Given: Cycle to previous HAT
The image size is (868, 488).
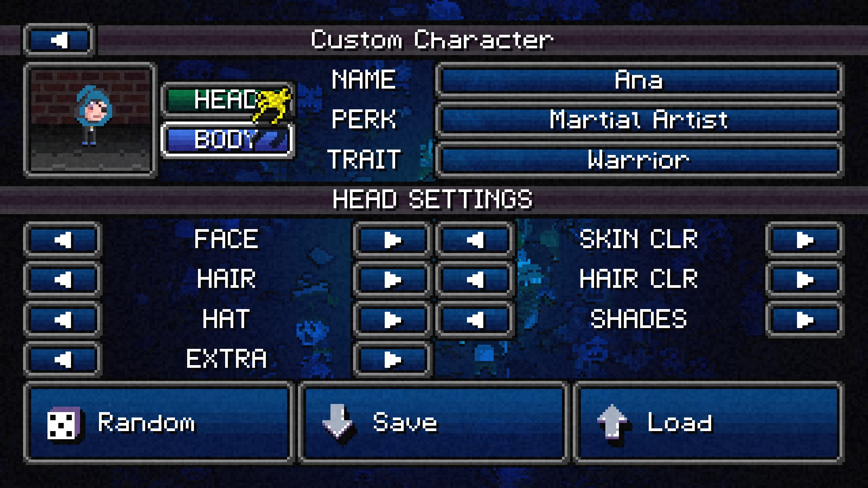Looking at the screenshot, I should [x=62, y=320].
